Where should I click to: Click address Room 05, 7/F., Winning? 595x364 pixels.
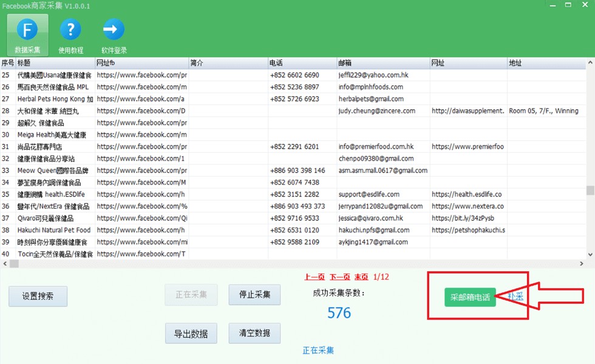(543, 110)
